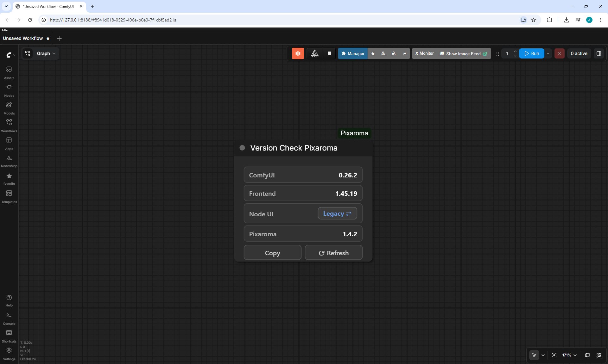Click the share arrow icon next to Manager
608x364 pixels.
click(404, 53)
